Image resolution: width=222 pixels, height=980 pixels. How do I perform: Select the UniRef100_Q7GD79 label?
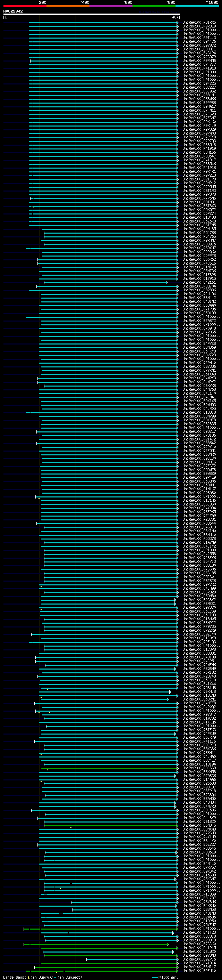199,57
